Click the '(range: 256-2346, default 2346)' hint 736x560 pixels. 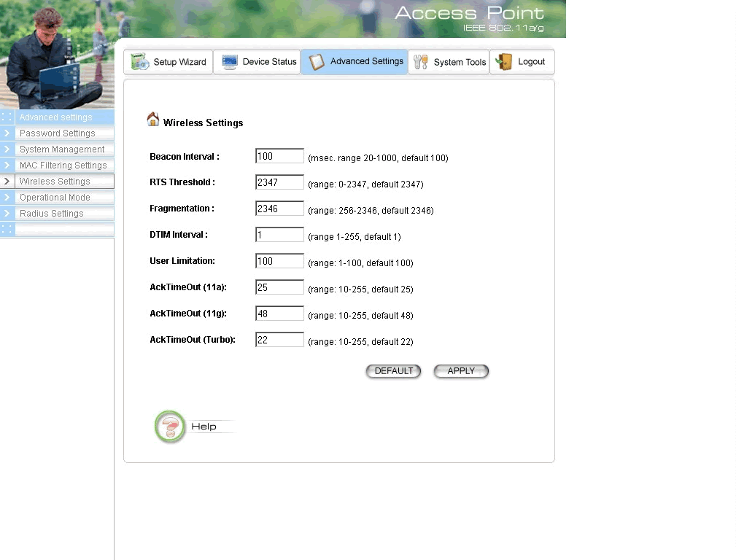click(x=371, y=211)
